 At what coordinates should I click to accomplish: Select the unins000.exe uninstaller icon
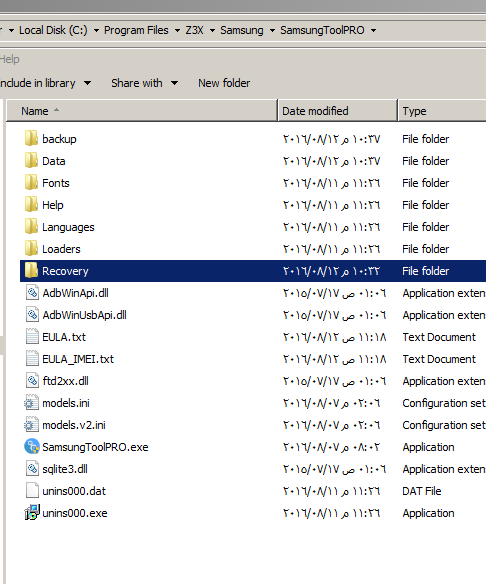(x=32, y=512)
